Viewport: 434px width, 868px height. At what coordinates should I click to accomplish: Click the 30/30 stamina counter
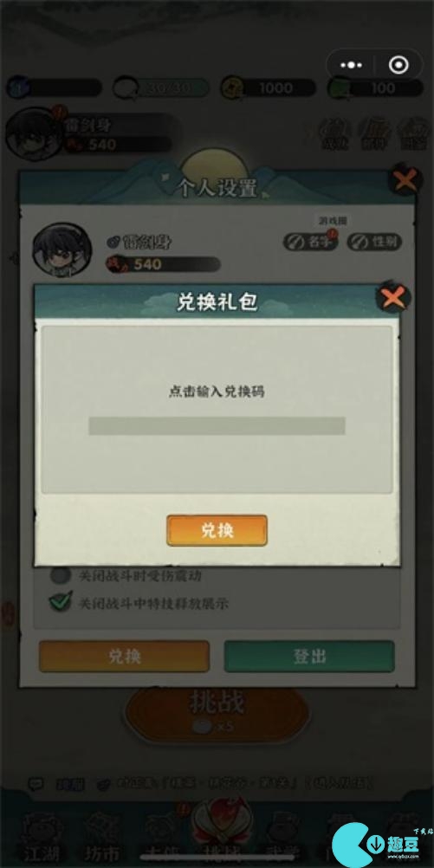click(x=161, y=88)
